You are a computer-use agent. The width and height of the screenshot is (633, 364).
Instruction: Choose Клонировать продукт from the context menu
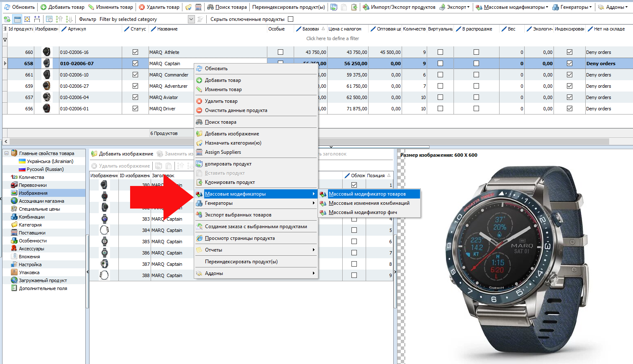[x=230, y=182]
